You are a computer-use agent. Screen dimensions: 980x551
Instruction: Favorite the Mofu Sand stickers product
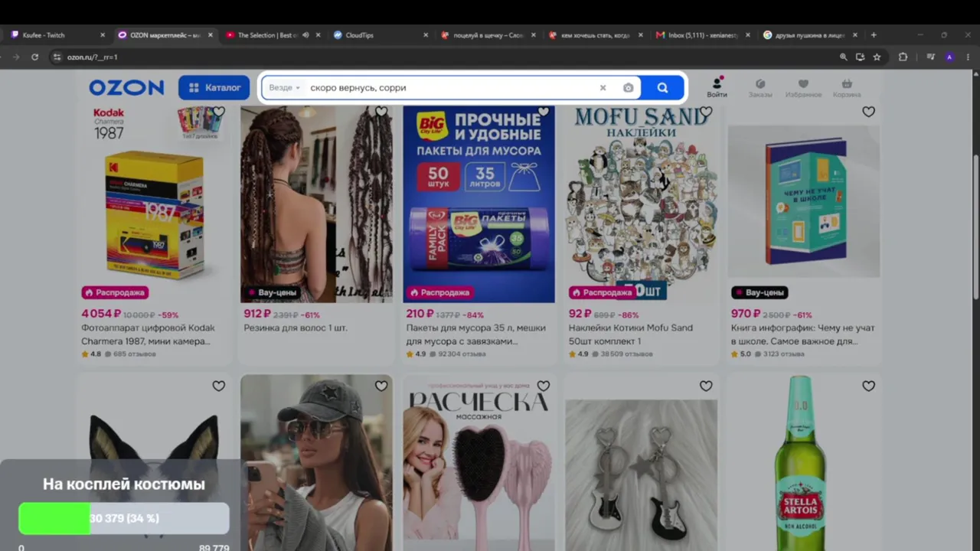tap(706, 112)
